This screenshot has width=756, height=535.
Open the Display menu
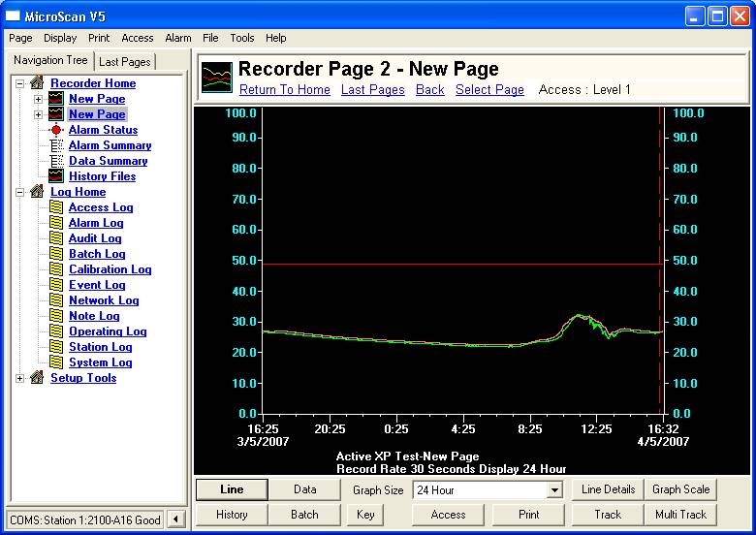point(60,38)
